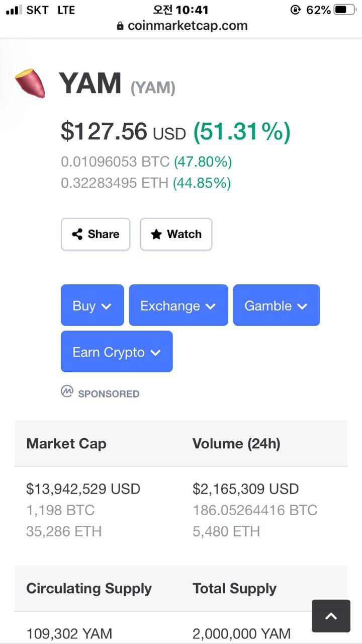The height and width of the screenshot is (644, 362).
Task: Open the Exchange dropdown menu
Action: click(x=178, y=305)
